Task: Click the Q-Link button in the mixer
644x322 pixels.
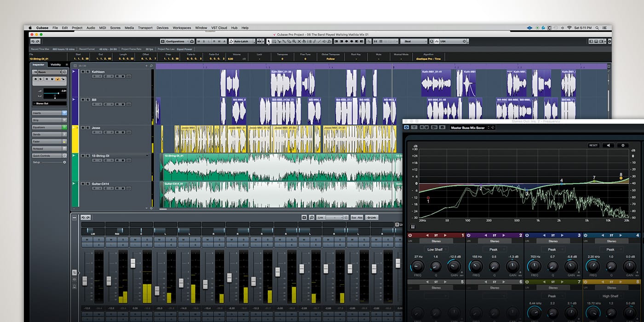Action: pyautogui.click(x=372, y=217)
